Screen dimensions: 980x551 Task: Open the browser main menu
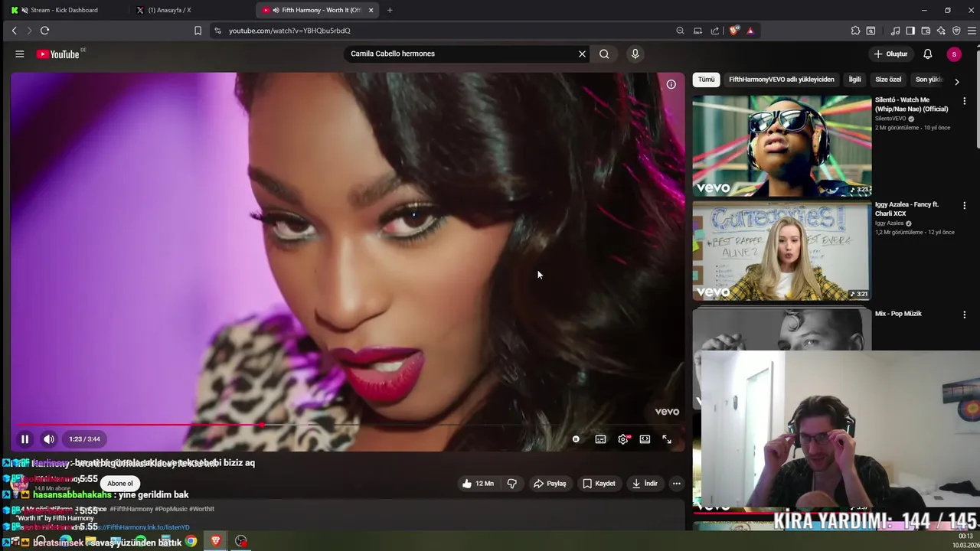click(x=972, y=31)
